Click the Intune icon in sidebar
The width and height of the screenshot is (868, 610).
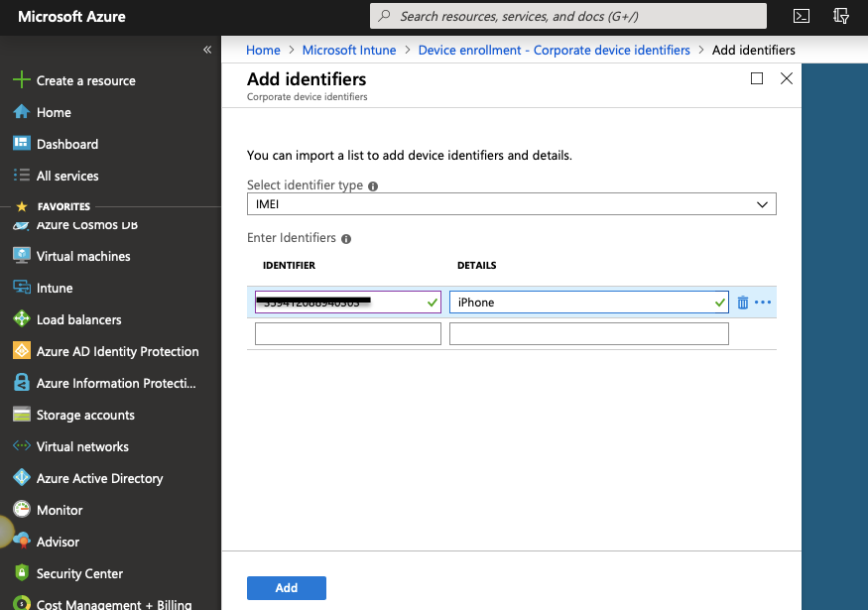point(22,288)
